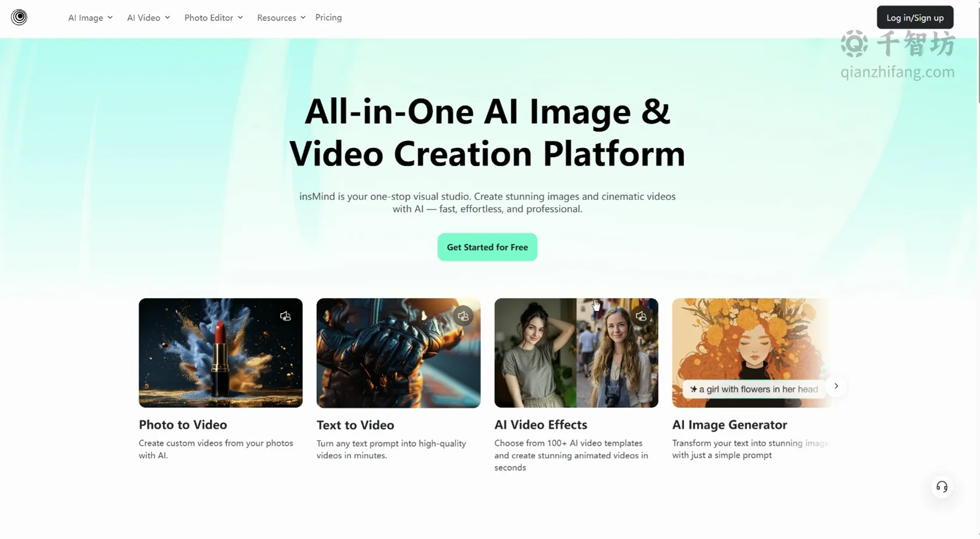
Task: Click the video icon on AI Video Effects card
Action: 641,316
